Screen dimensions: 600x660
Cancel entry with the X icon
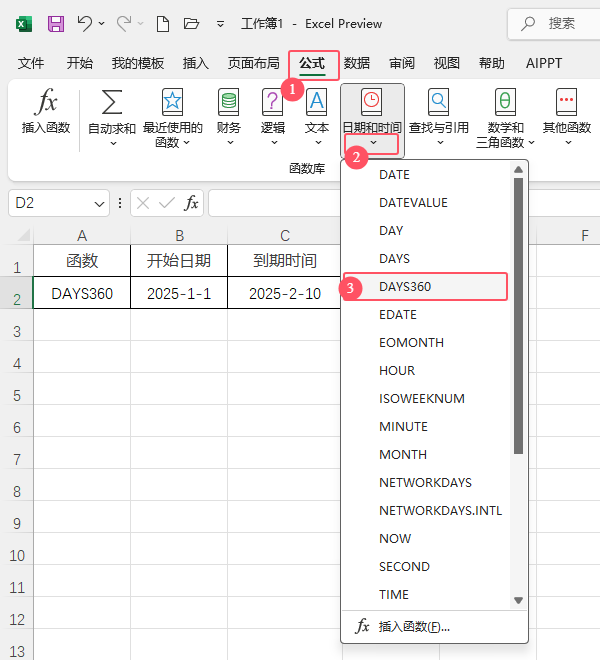coord(143,203)
